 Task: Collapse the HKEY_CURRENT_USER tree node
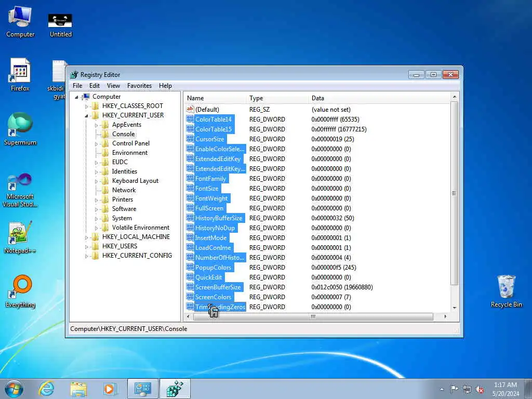pyautogui.click(x=87, y=116)
